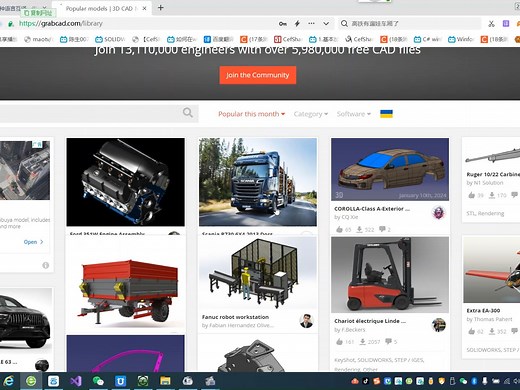The image size is (520, 390).
Task: Open the three-dots menu in address bar
Action: pyautogui.click(x=311, y=23)
